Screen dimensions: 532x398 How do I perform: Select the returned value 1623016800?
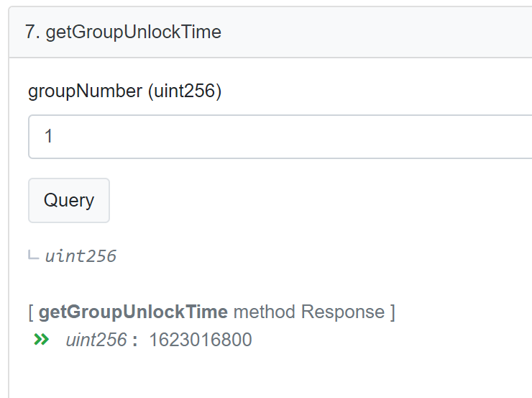pyautogui.click(x=201, y=340)
